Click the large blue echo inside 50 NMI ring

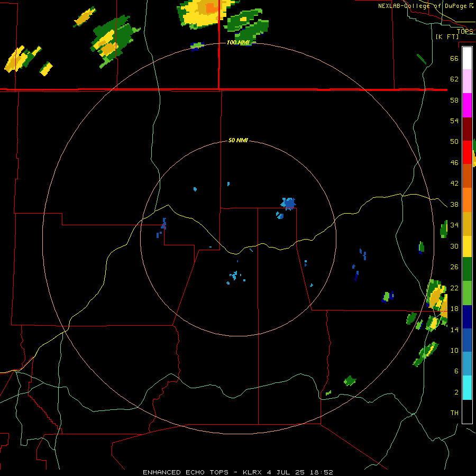289,204
